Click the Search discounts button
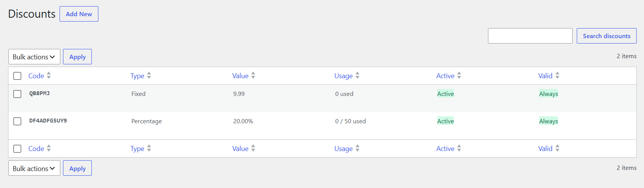 point(607,36)
